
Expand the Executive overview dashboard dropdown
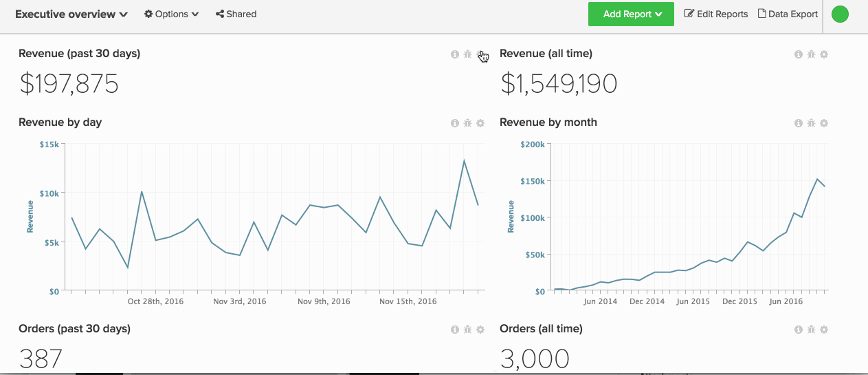[x=71, y=14]
